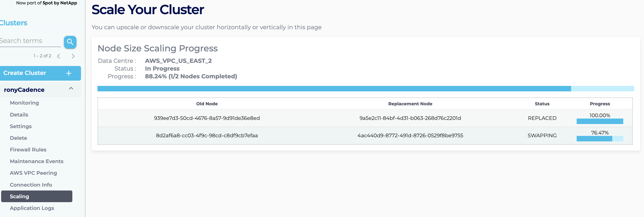The image size is (644, 217).
Task: Go to previous page of clusters
Action: tap(58, 56)
